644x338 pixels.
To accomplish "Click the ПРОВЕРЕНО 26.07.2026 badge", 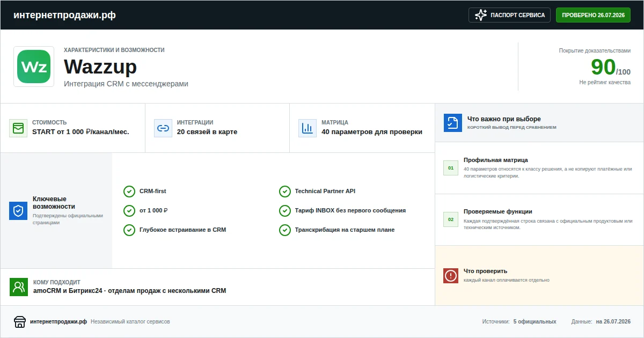I will click(593, 15).
